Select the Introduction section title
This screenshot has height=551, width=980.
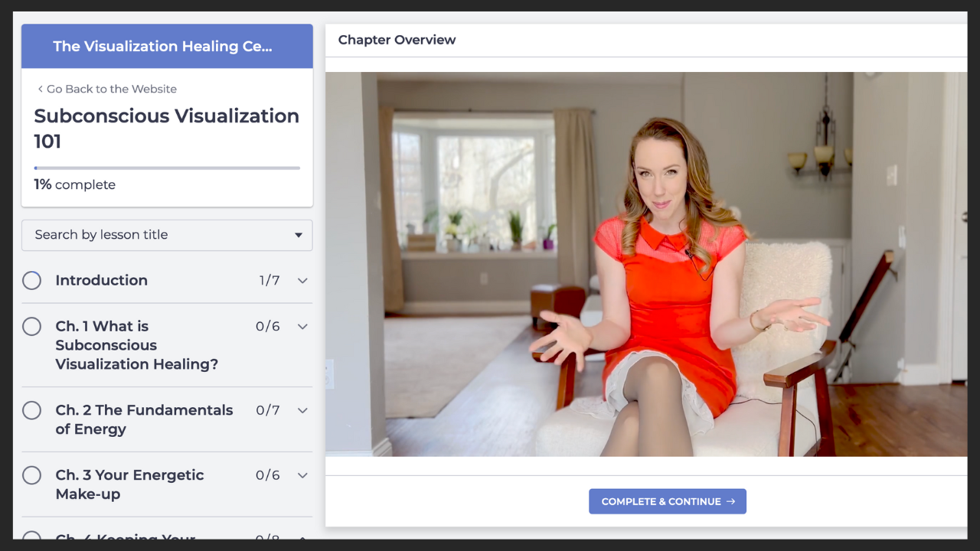(x=102, y=281)
